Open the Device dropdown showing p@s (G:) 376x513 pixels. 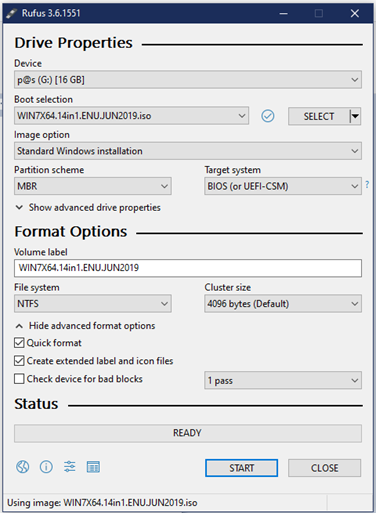pos(188,80)
